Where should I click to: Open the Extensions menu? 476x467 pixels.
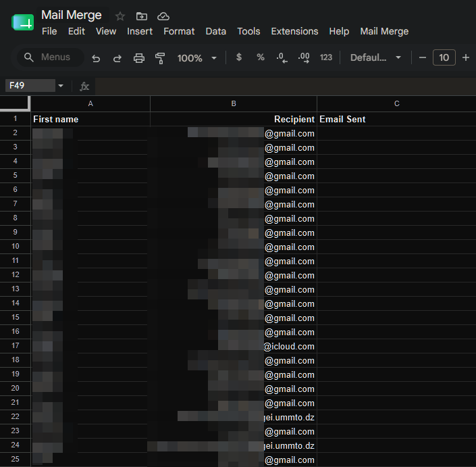tap(294, 31)
